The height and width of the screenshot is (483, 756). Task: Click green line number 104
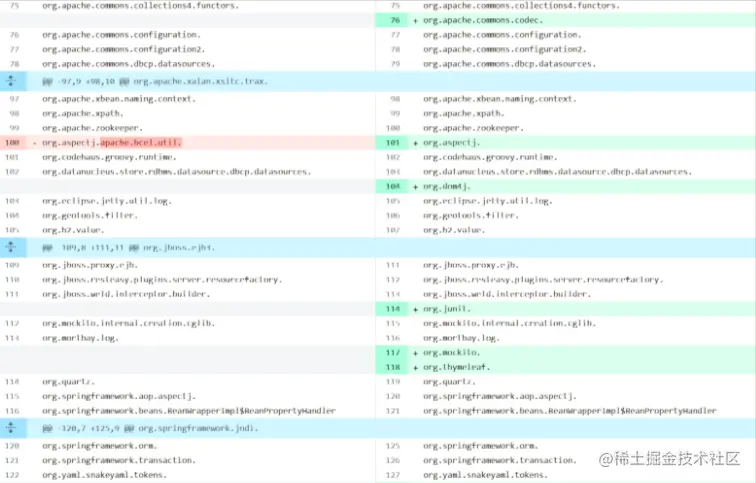(392, 186)
